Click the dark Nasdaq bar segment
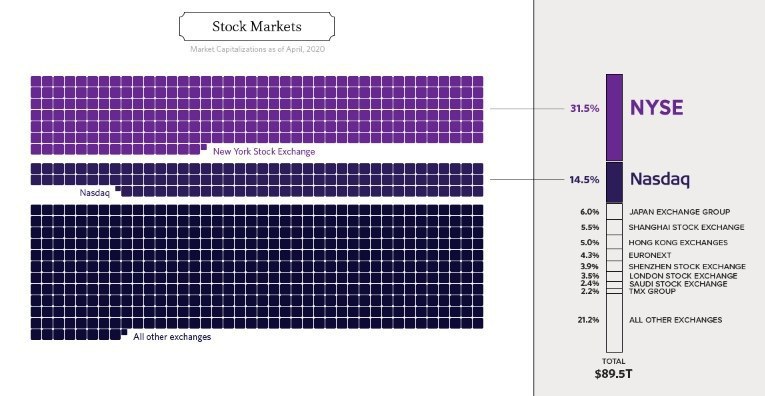Screen dimensions: 765x396 [614, 182]
